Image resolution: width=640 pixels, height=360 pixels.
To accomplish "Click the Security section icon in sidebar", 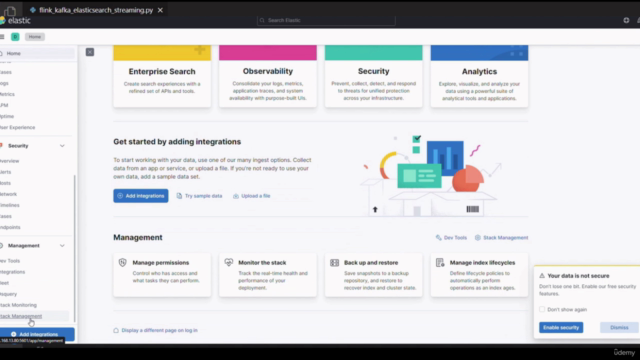I will (x=1, y=146).
